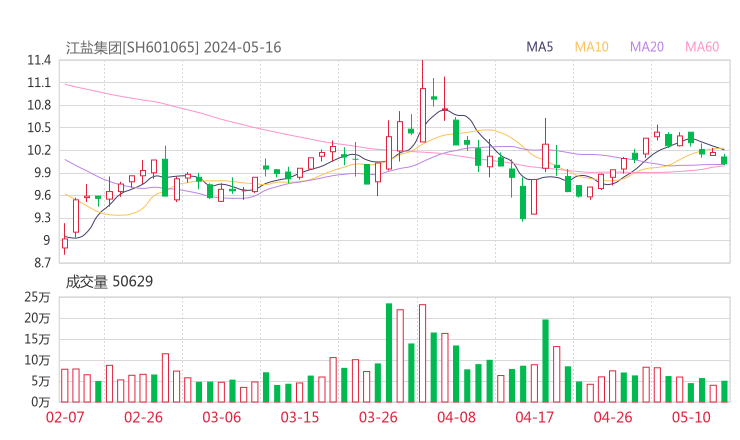Click the 成交量 50629 volume label
740x440 pixels.
click(x=109, y=282)
